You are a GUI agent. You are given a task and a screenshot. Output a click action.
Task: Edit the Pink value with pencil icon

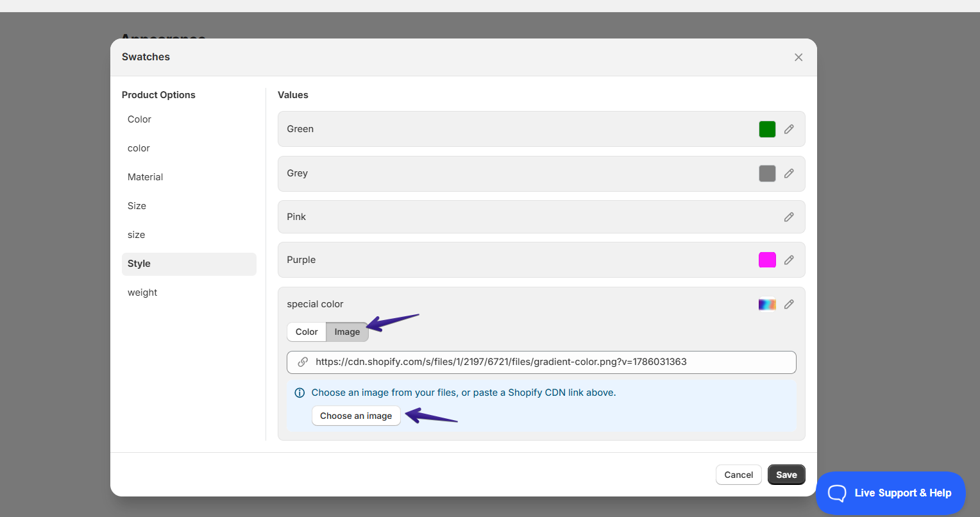tap(789, 217)
